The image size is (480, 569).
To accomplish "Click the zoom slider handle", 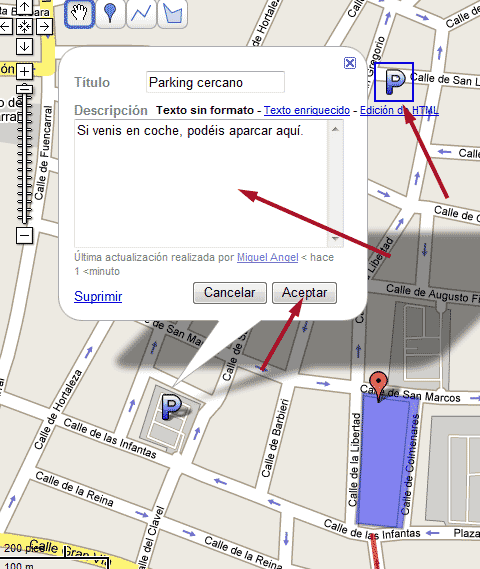I will pyautogui.click(x=24, y=89).
